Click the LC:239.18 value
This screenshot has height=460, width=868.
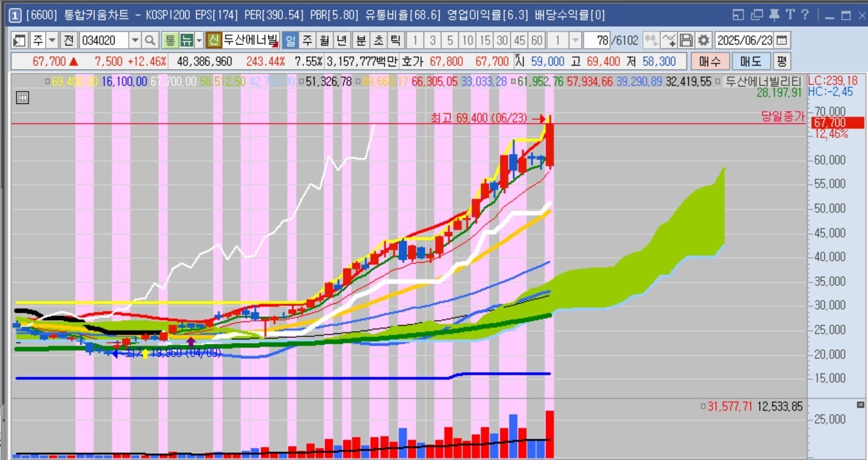(x=833, y=80)
